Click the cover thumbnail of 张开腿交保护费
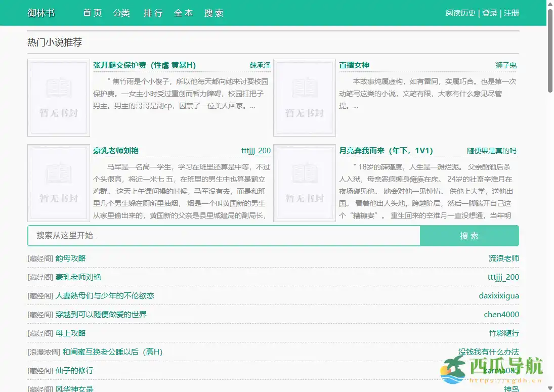 59,97
